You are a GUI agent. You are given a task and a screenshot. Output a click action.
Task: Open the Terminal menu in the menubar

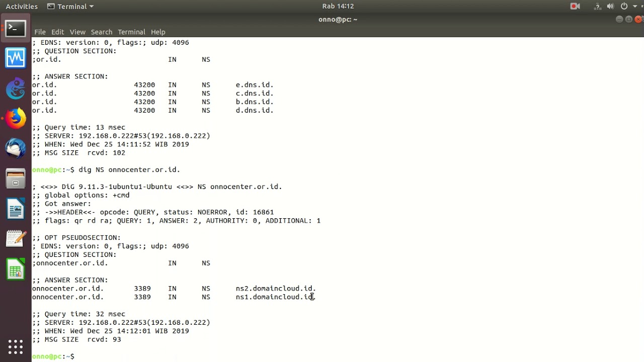click(131, 32)
